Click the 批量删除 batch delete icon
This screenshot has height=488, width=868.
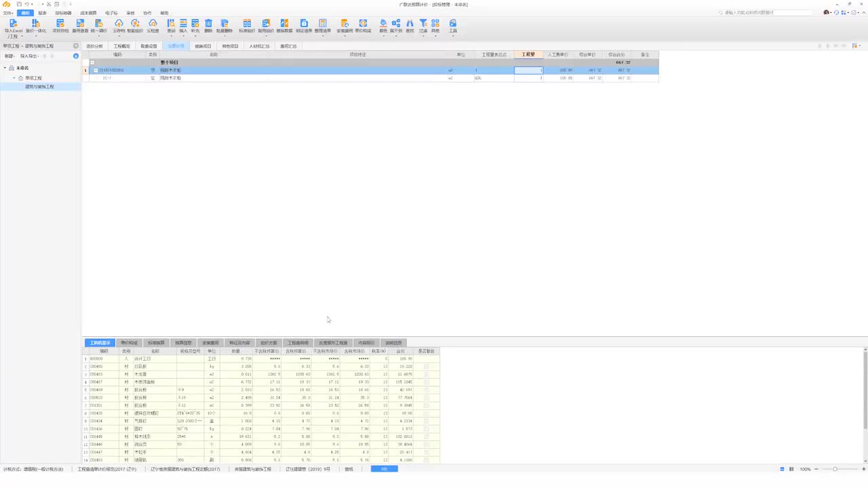pyautogui.click(x=224, y=26)
